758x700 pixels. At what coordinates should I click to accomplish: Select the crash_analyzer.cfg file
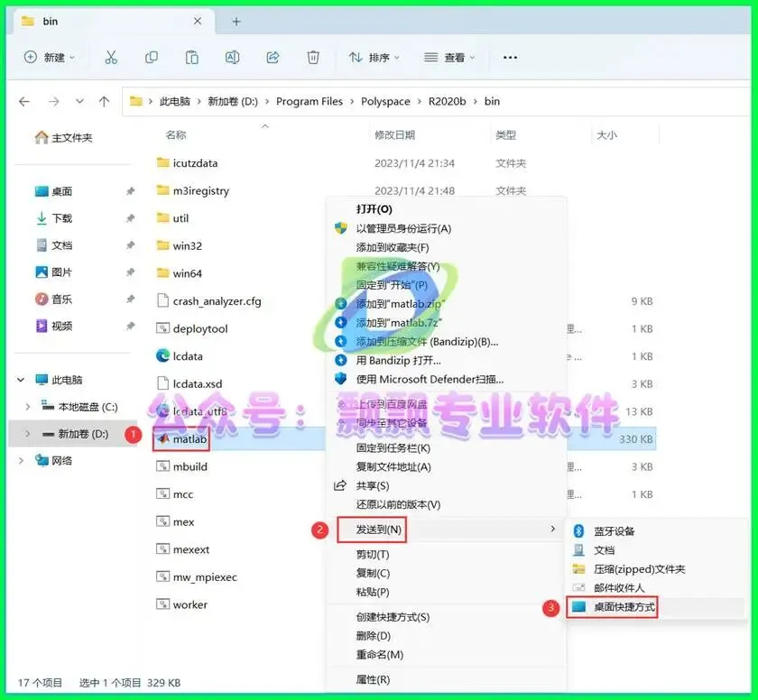click(208, 301)
